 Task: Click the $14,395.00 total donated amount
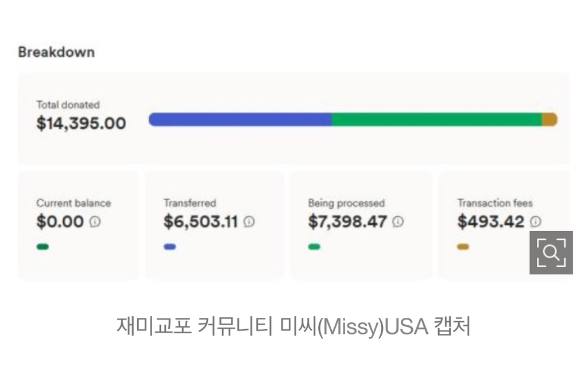pos(81,123)
